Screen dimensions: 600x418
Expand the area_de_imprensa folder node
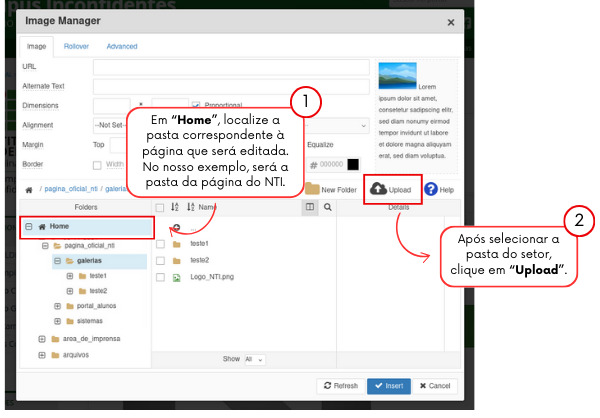tap(41, 339)
